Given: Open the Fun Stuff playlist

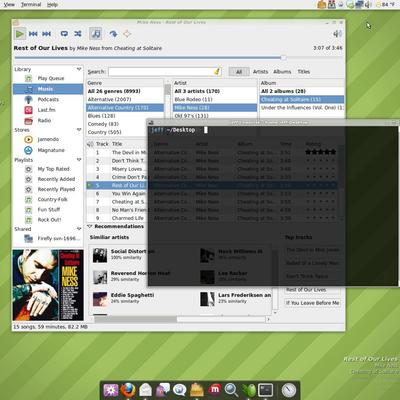Looking at the screenshot, I should pyautogui.click(x=48, y=210).
